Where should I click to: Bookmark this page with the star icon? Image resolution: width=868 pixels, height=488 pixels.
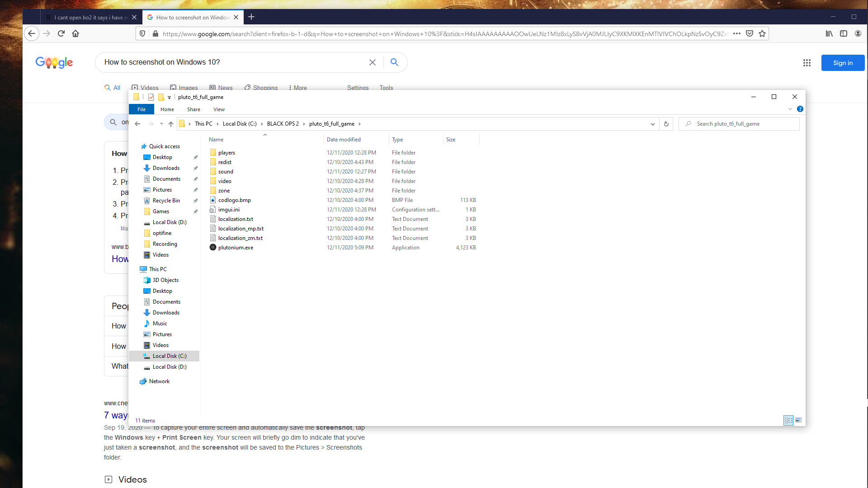762,33
